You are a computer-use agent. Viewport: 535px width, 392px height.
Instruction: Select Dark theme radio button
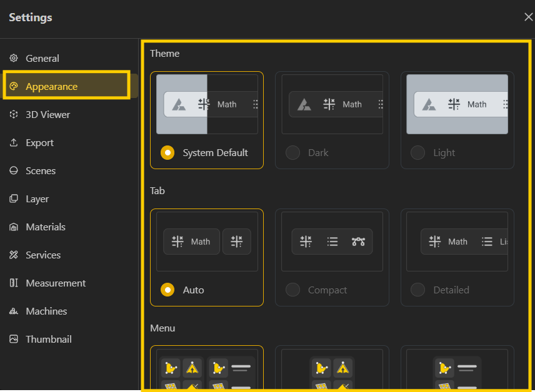click(292, 153)
